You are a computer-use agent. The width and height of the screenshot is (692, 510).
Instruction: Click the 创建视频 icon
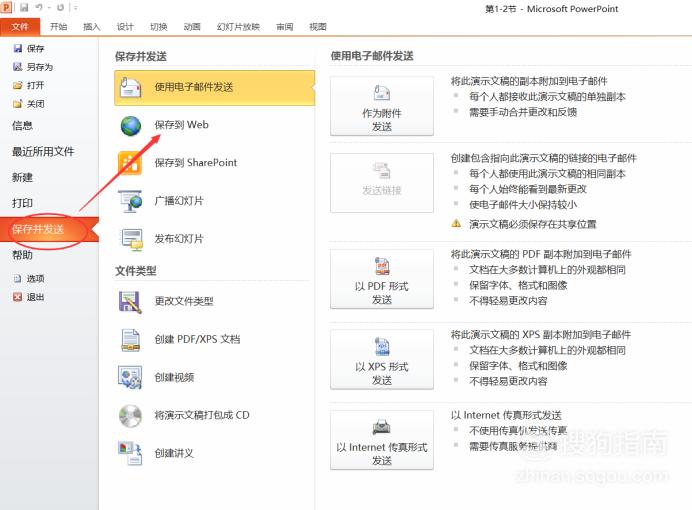[x=130, y=378]
